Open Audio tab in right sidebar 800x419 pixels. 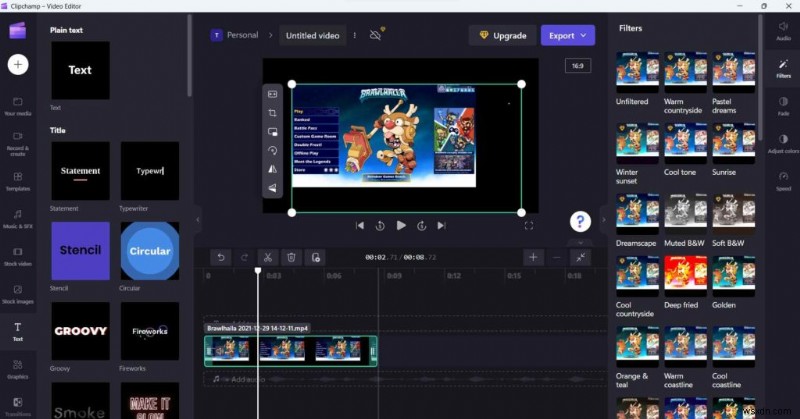click(783, 31)
